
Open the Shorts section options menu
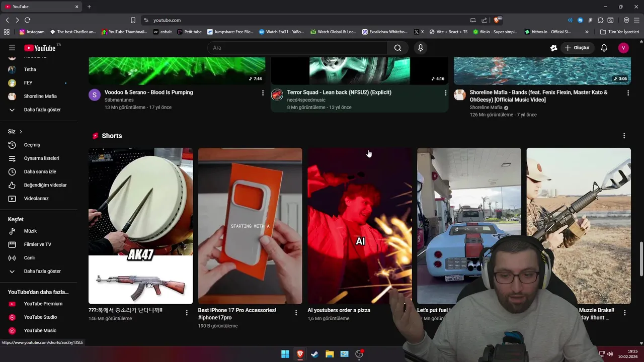click(x=624, y=136)
